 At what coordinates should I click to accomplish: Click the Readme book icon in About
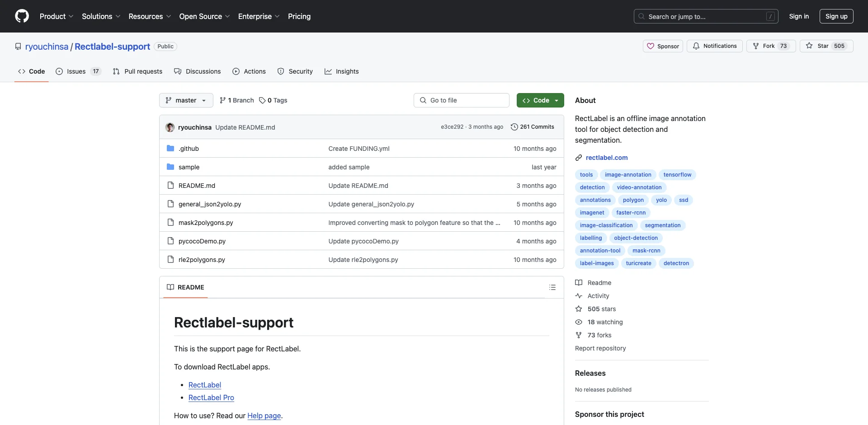point(579,283)
